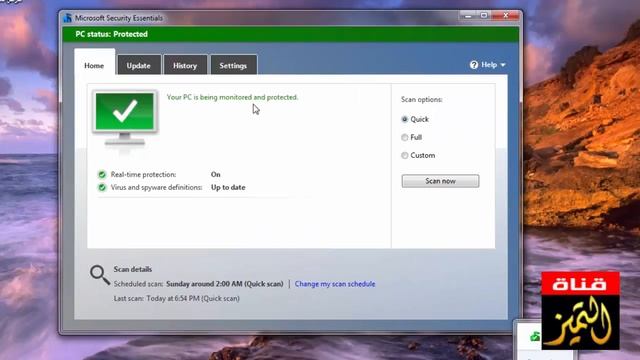Click the 'Last scan: Today at 6:54 PM' text
The width and height of the screenshot is (640, 360).
pos(177,298)
